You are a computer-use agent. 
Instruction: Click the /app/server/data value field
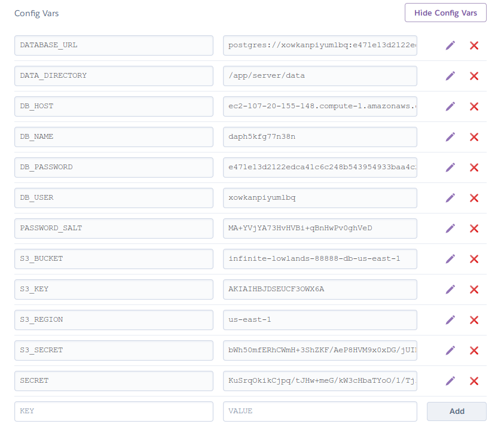tap(320, 76)
